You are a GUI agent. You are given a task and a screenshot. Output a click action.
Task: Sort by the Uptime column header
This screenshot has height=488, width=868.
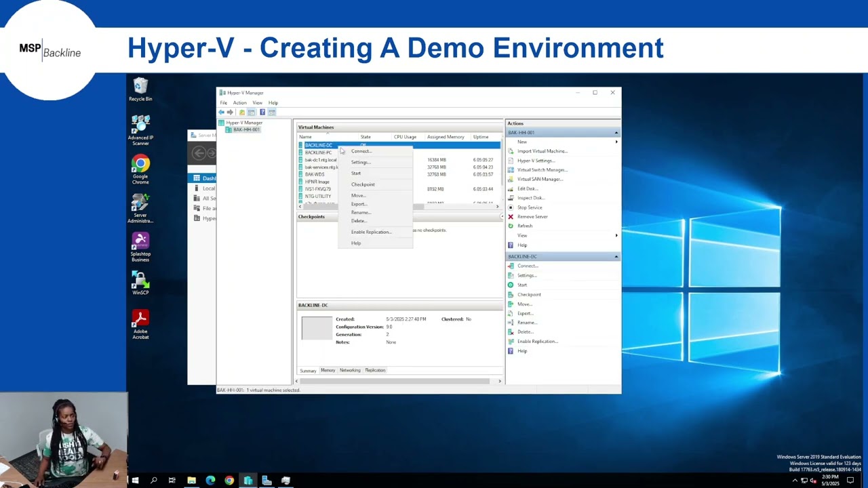click(481, 137)
